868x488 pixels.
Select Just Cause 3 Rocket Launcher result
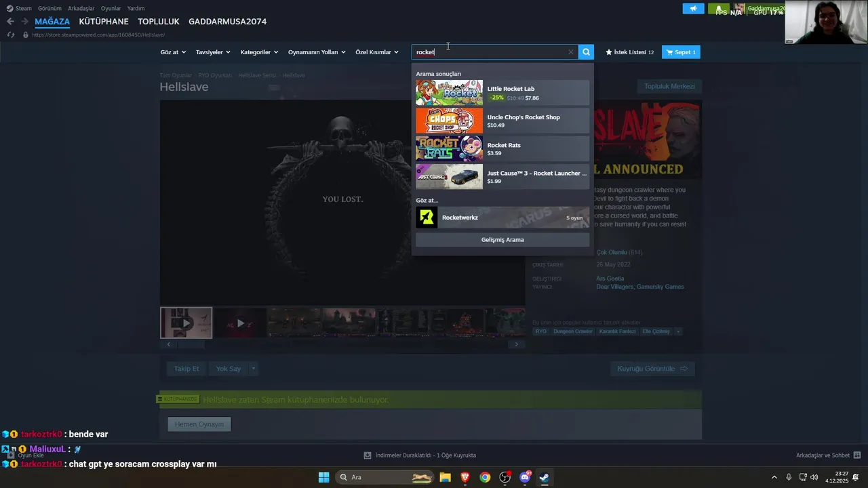click(x=502, y=177)
